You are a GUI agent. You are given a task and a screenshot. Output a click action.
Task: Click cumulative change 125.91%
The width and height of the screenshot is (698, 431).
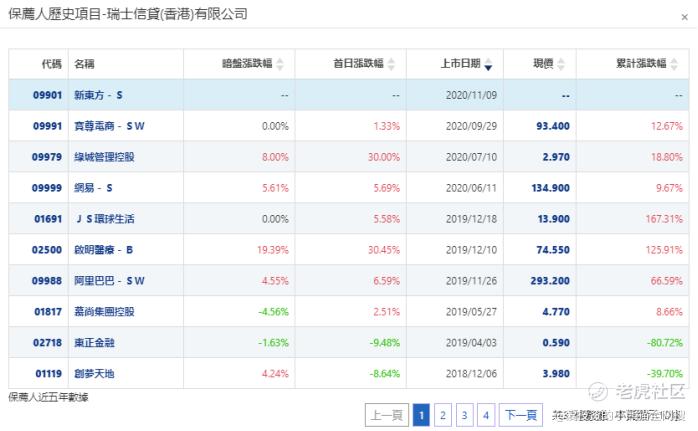coord(664,250)
